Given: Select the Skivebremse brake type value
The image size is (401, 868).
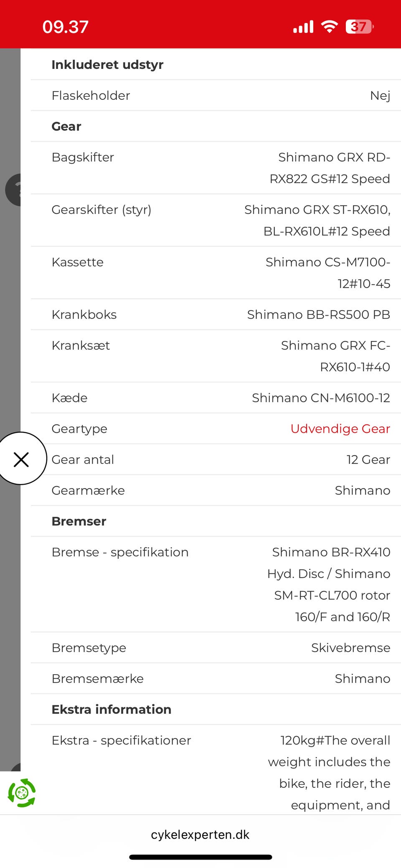Looking at the screenshot, I should [350, 648].
